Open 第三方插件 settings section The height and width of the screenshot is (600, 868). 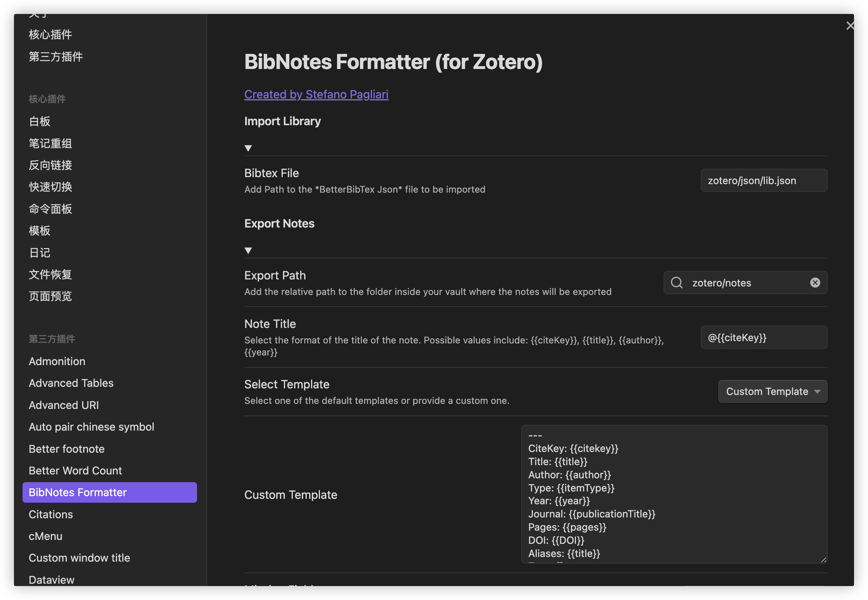coord(56,57)
